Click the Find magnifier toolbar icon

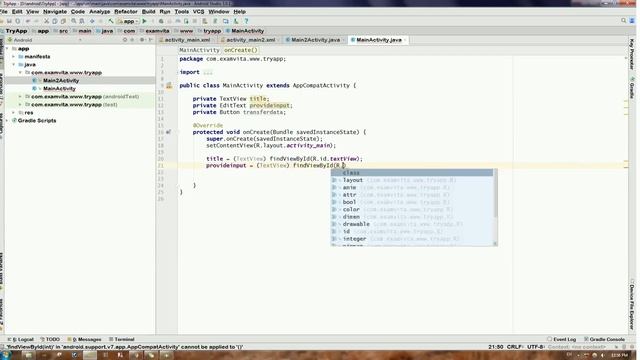click(x=74, y=21)
